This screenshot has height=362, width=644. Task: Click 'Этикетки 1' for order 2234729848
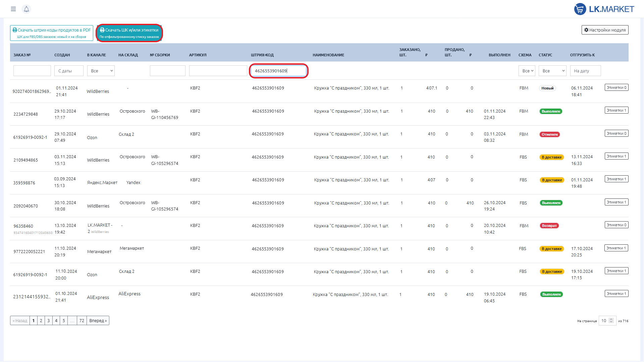[616, 110]
